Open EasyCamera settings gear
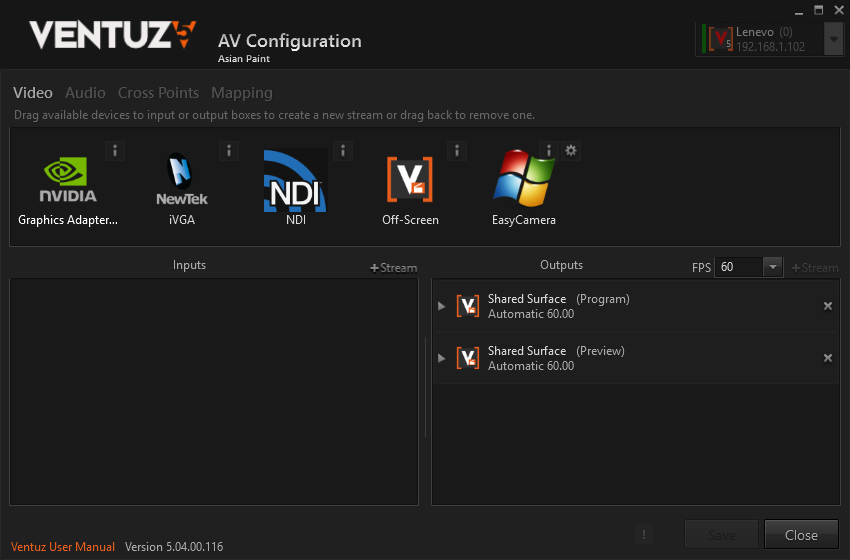This screenshot has height=560, width=850. point(571,151)
